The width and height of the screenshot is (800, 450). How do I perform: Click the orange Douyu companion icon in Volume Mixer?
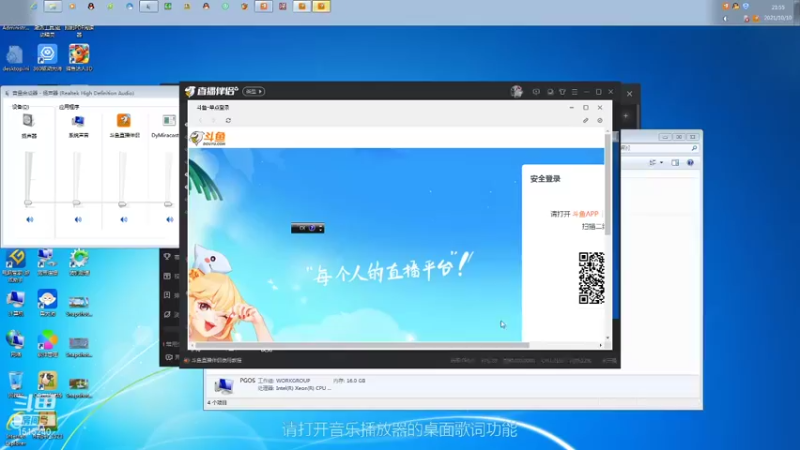pos(123,120)
